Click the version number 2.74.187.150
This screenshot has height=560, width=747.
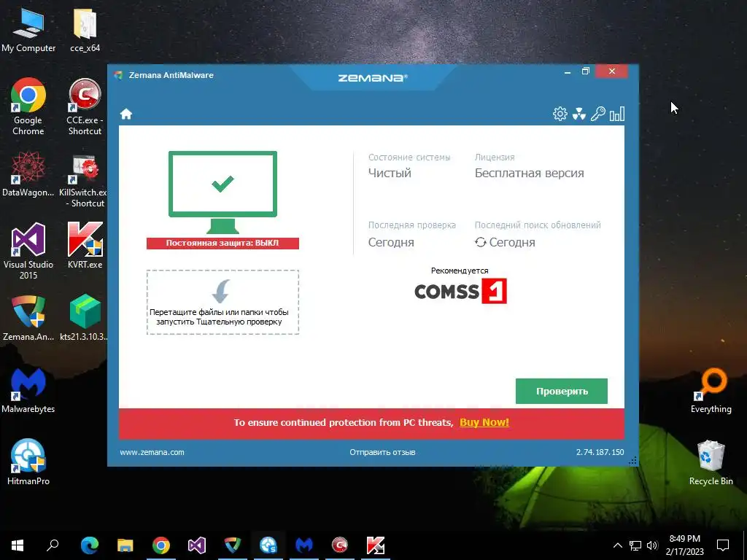click(600, 452)
